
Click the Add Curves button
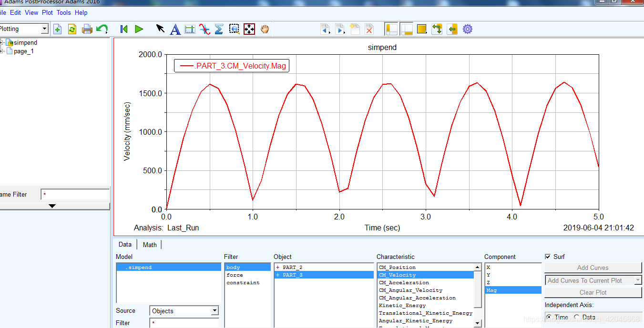(593, 268)
